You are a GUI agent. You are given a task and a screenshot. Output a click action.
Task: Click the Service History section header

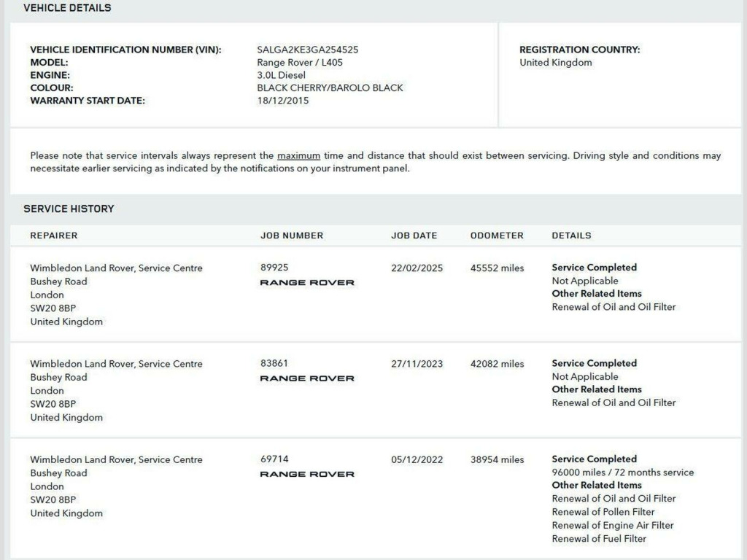coord(69,209)
